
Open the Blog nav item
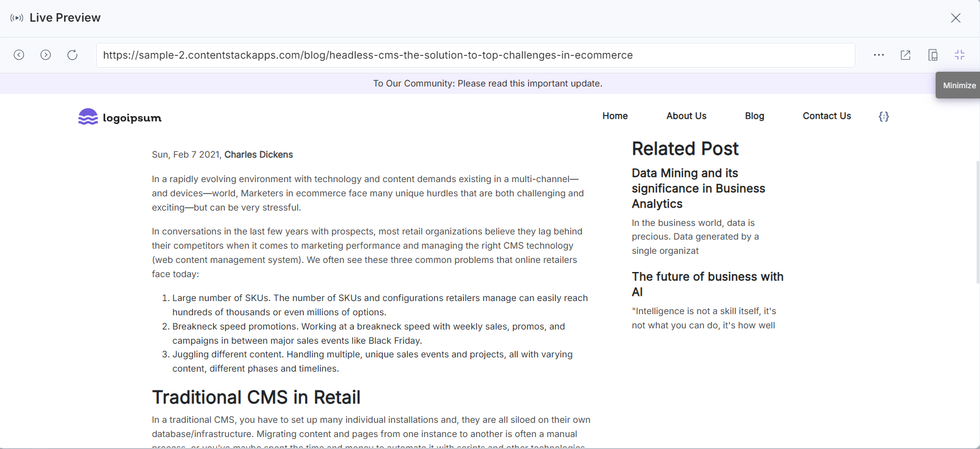click(754, 116)
